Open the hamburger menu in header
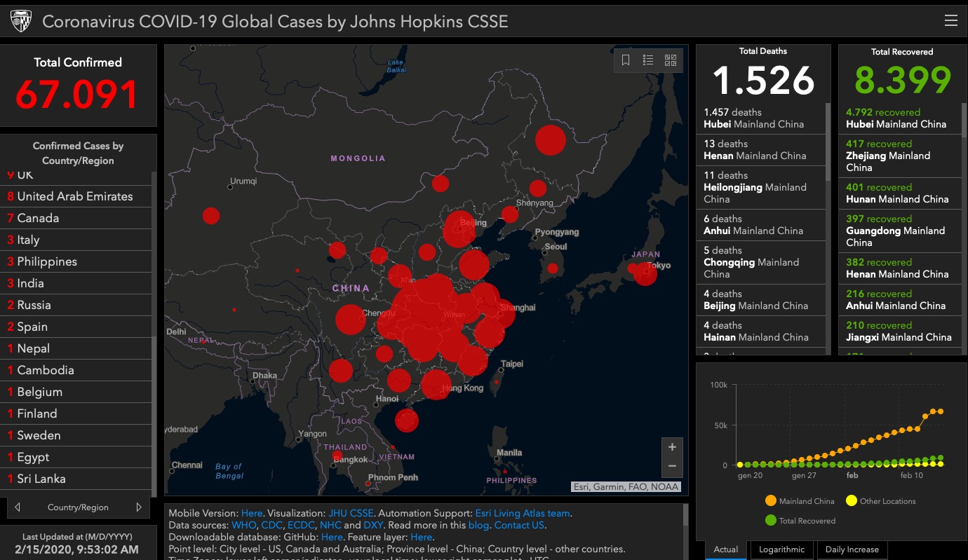Viewport: 968px width, 560px height. pyautogui.click(x=950, y=20)
